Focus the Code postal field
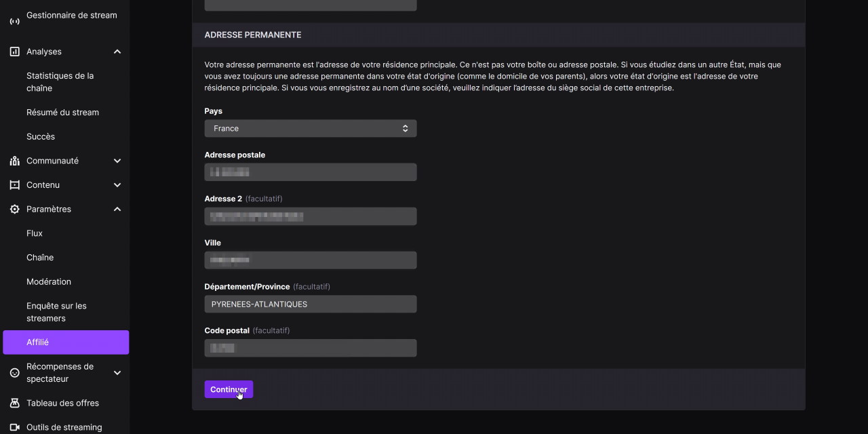 pyautogui.click(x=310, y=349)
